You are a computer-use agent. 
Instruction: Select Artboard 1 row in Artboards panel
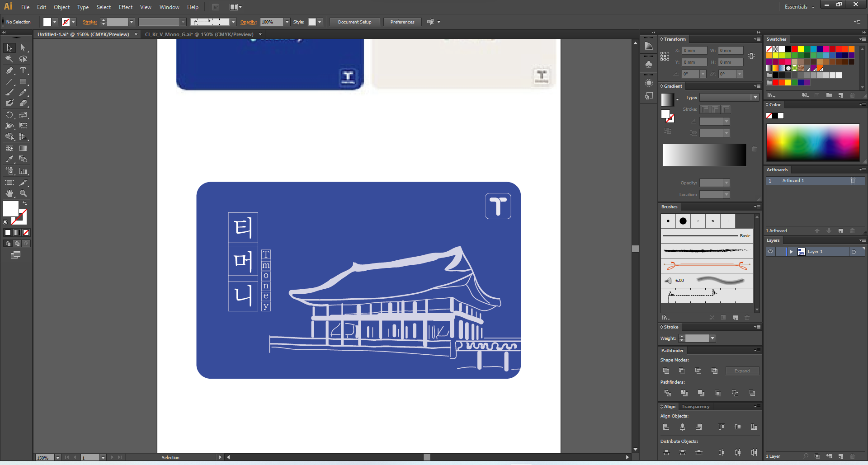click(x=816, y=181)
